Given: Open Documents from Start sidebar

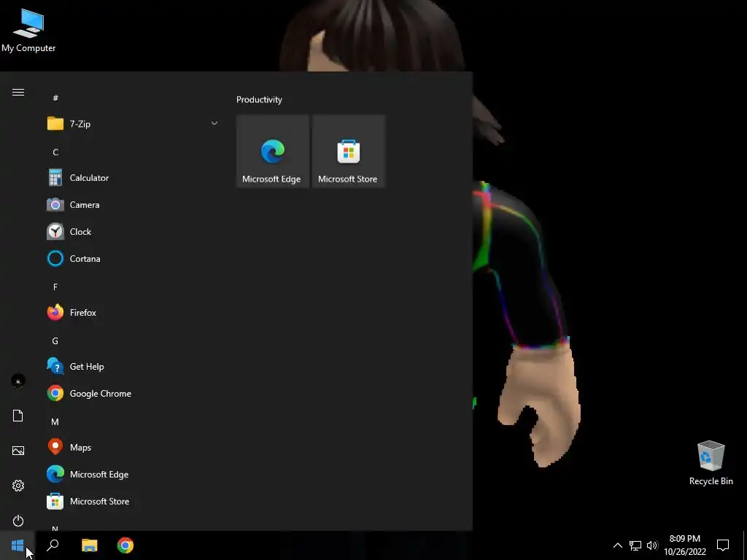Looking at the screenshot, I should tap(18, 416).
